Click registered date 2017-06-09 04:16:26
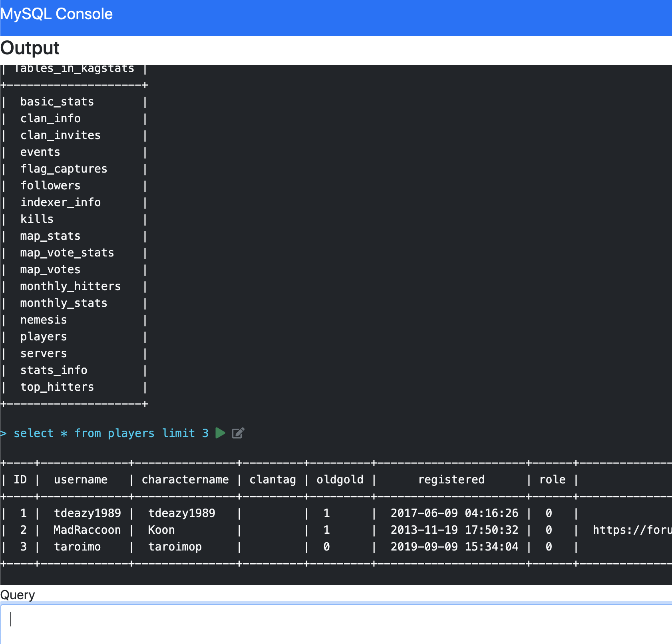This screenshot has width=672, height=644. click(x=455, y=513)
